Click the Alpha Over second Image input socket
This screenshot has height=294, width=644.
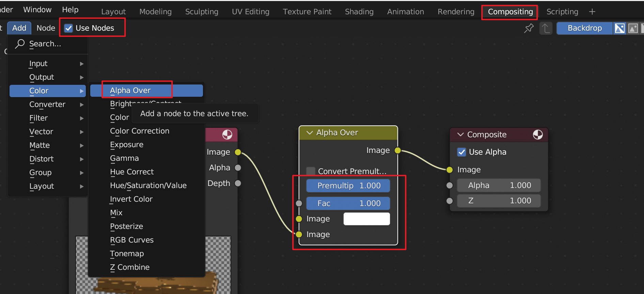pos(299,234)
